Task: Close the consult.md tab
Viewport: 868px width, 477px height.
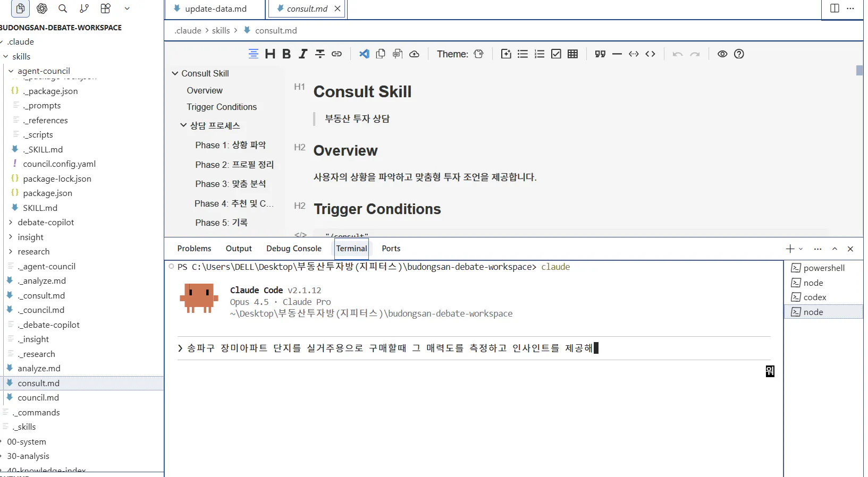Action: point(338,8)
